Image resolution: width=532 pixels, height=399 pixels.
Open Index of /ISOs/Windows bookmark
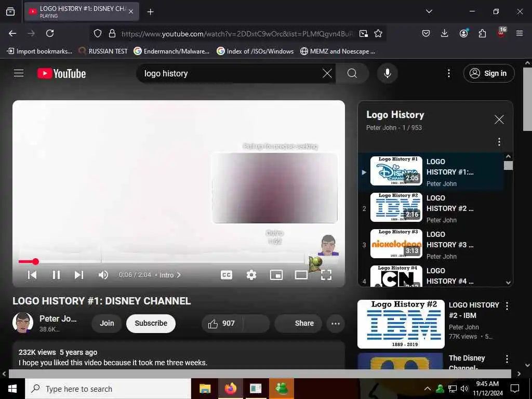point(255,51)
